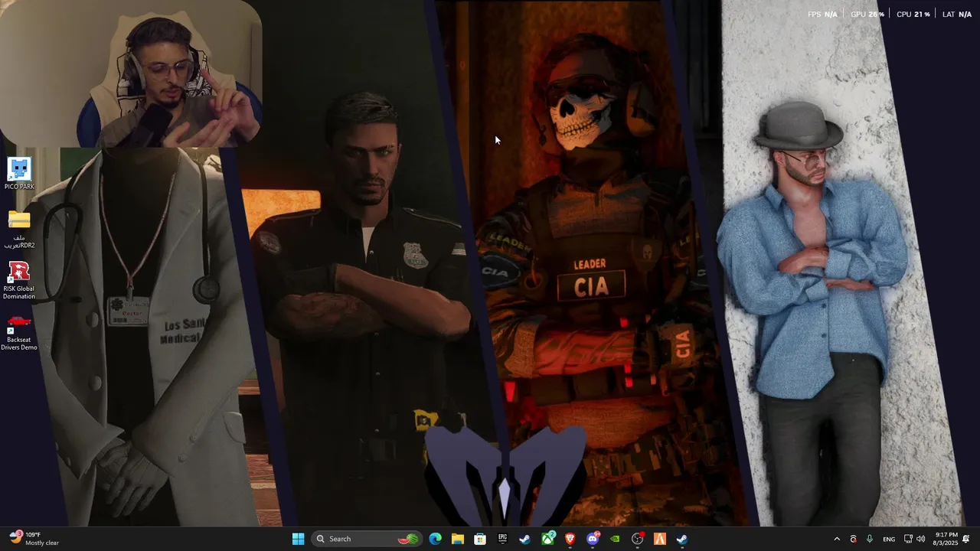Viewport: 980px width, 551px height.
Task: Open OBS Studio from taskbar
Action: 637,539
